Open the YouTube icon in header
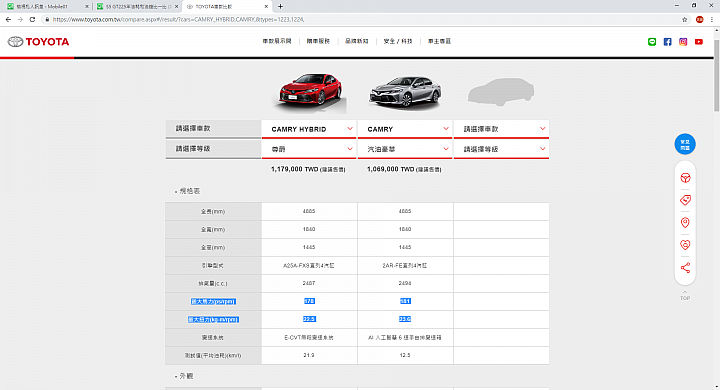This screenshot has width=720, height=390. click(x=698, y=42)
